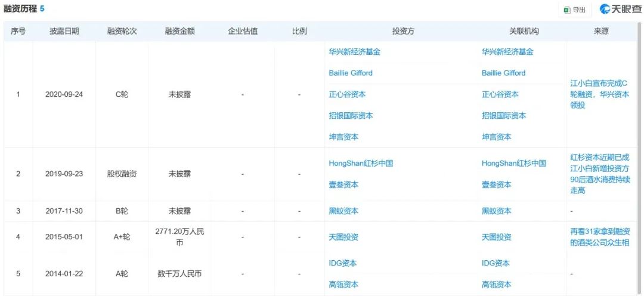Open source article 江小白宣布完成C轮融资
Screen dimensions: 644x299
[600, 94]
